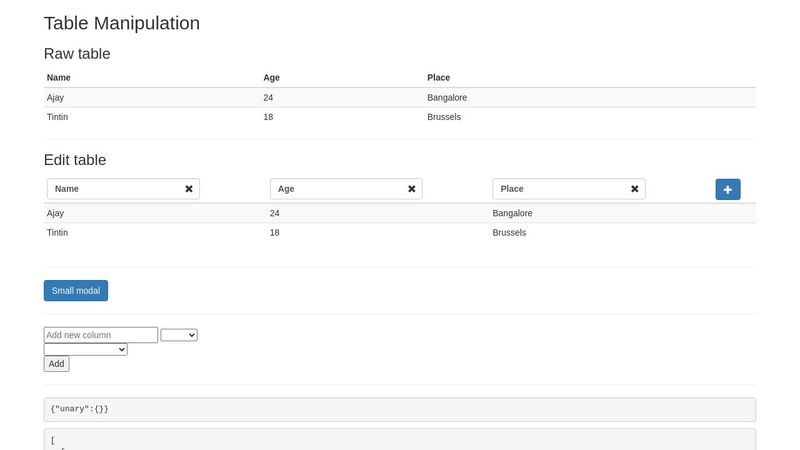Select the Bangalore cell in Edit table
Screen dimensions: 800x450
click(513, 213)
